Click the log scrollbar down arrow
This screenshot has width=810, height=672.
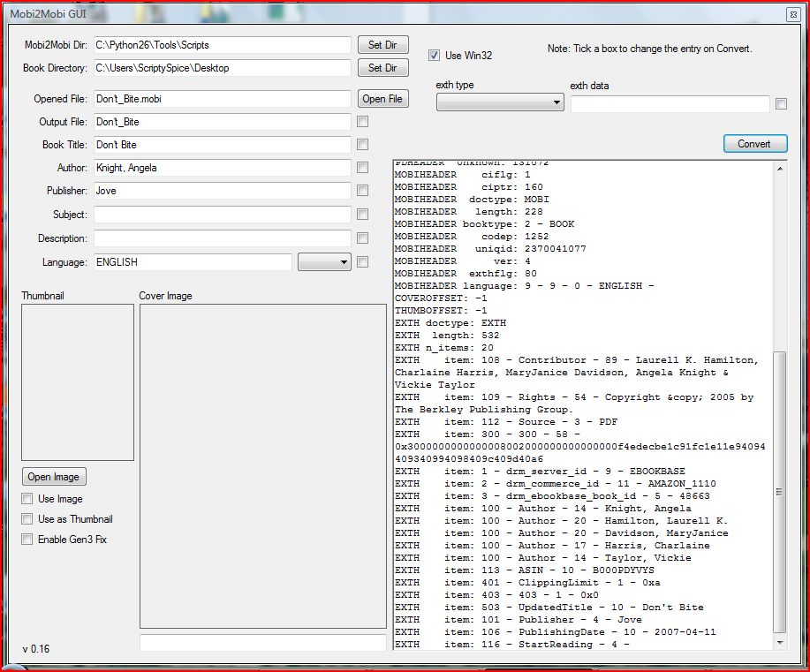[x=780, y=643]
